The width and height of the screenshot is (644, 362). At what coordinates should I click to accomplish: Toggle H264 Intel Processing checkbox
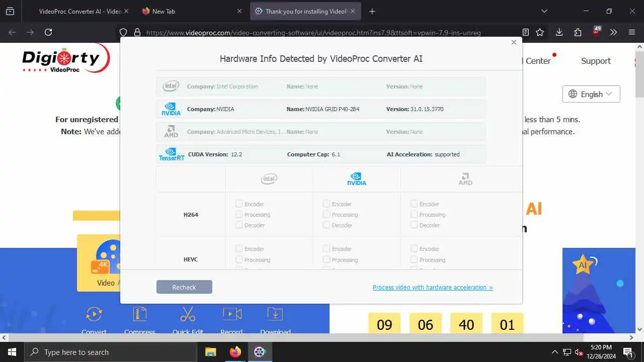pos(239,214)
